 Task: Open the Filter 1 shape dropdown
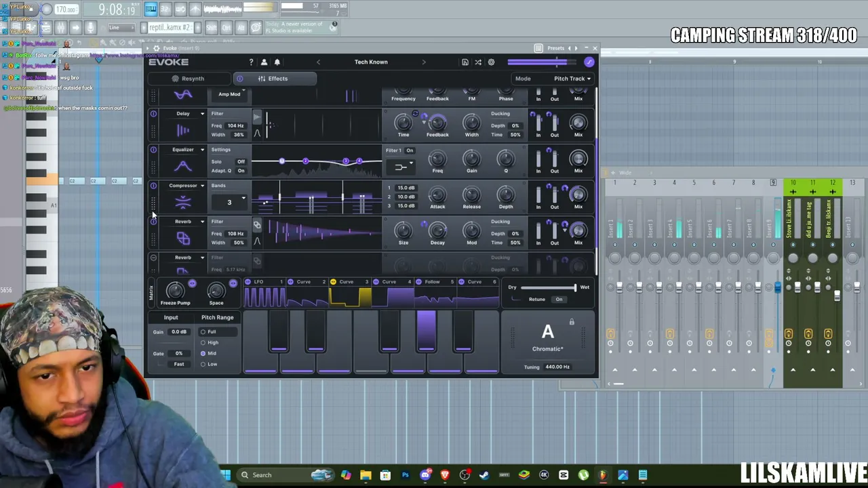401,166
